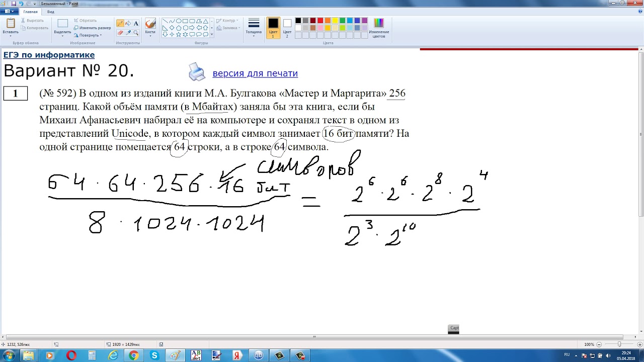Open Изменение цветов edit colors

point(379,28)
